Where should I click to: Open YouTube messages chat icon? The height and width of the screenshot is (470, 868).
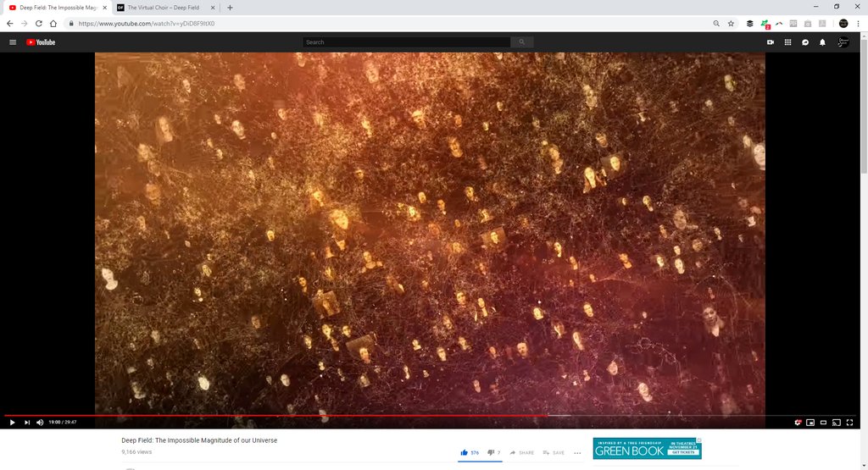805,42
